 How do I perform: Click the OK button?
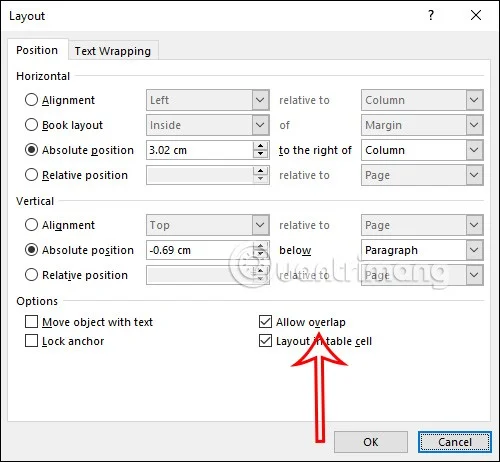pyautogui.click(x=371, y=442)
